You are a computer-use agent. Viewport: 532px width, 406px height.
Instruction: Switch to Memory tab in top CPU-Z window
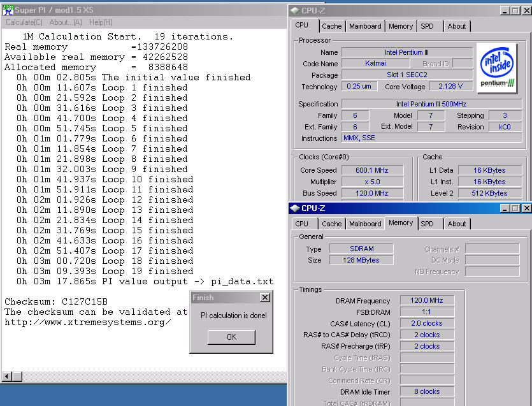click(x=401, y=26)
